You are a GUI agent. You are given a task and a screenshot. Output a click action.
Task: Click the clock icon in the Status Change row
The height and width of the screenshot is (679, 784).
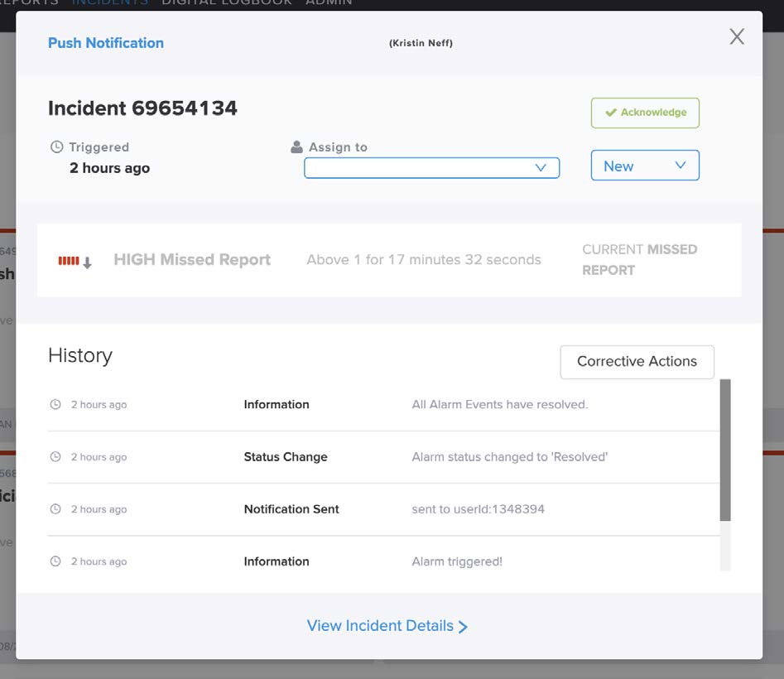(x=55, y=457)
